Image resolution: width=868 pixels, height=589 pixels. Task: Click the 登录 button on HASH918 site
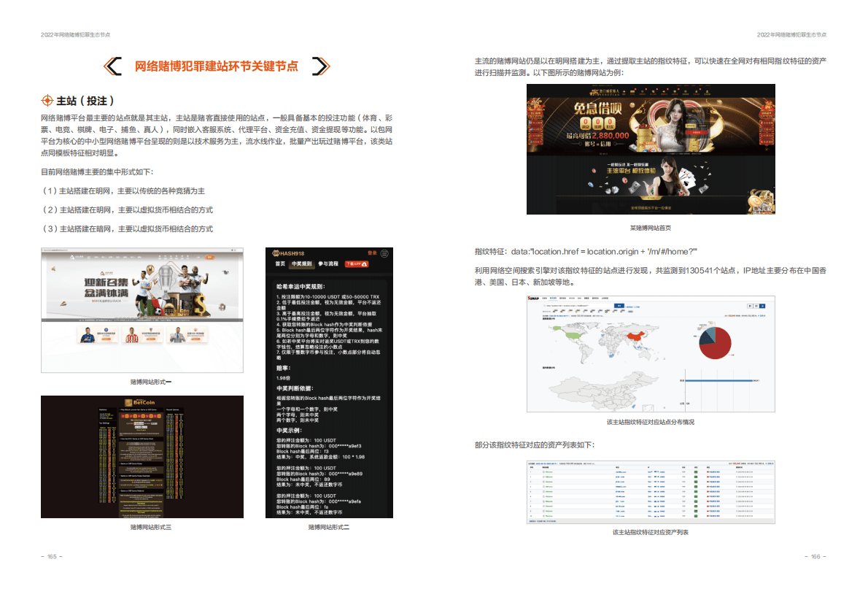373,253
